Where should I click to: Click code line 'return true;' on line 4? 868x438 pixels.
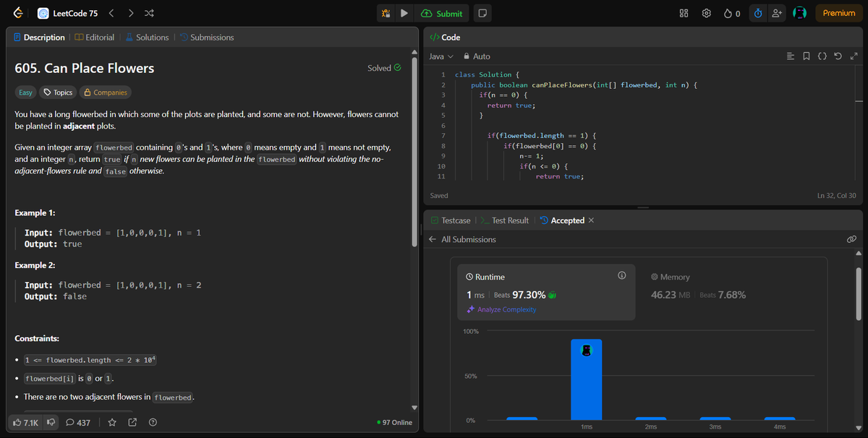(511, 106)
